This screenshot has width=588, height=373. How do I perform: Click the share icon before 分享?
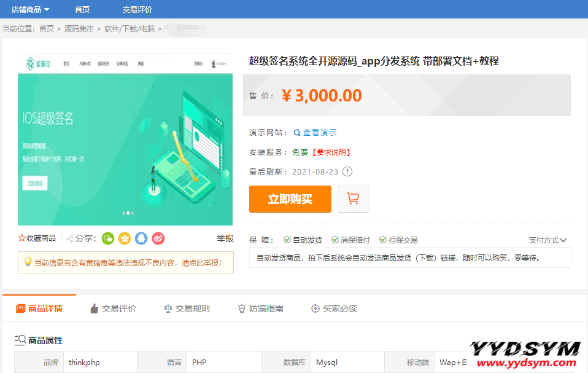pos(70,238)
